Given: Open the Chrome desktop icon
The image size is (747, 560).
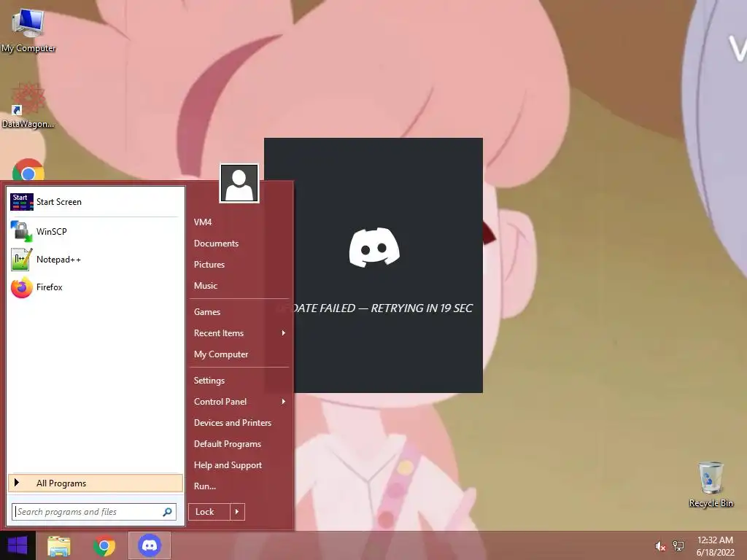Looking at the screenshot, I should (28, 170).
